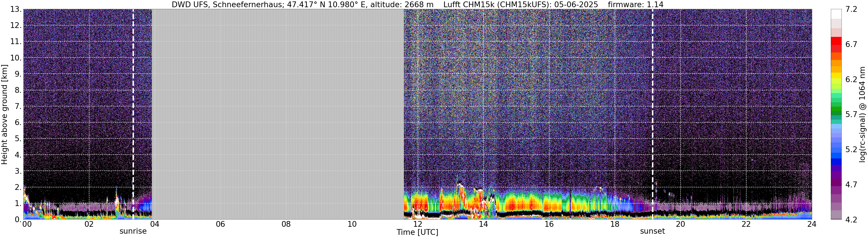This screenshot has width=868, height=238.
Task: Click the x-axis tick label 14
Action: point(483,224)
